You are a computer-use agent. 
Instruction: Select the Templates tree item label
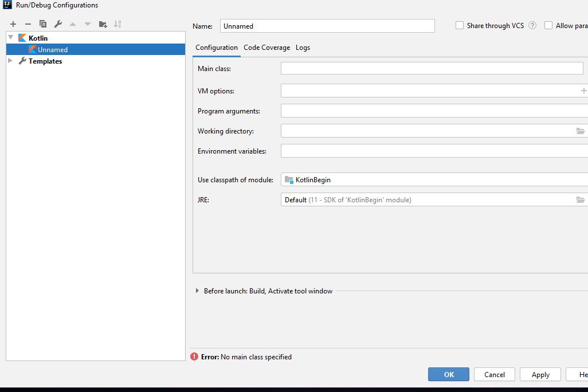pyautogui.click(x=45, y=61)
